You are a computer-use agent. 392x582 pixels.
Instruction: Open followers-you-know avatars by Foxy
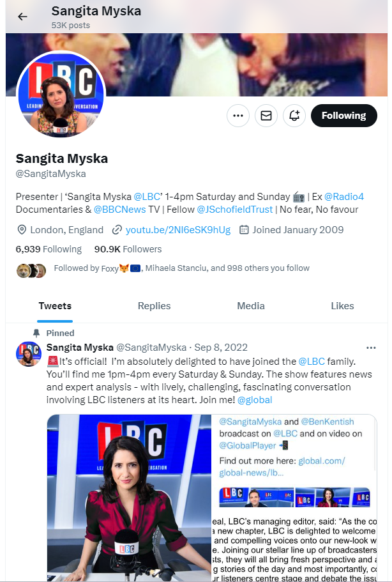click(x=31, y=271)
